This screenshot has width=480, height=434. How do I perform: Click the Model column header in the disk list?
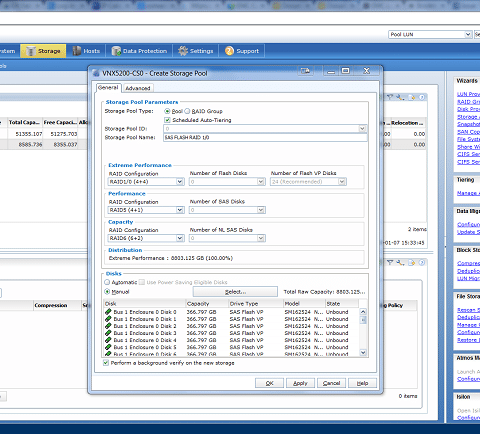pyautogui.click(x=304, y=304)
